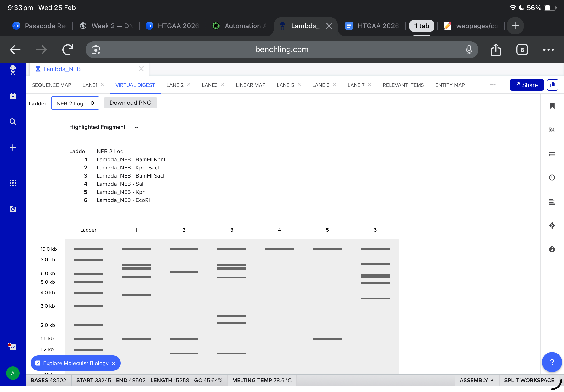Open the text lines description panel icon
Viewport: 564px width, 392px height.
coord(552,202)
